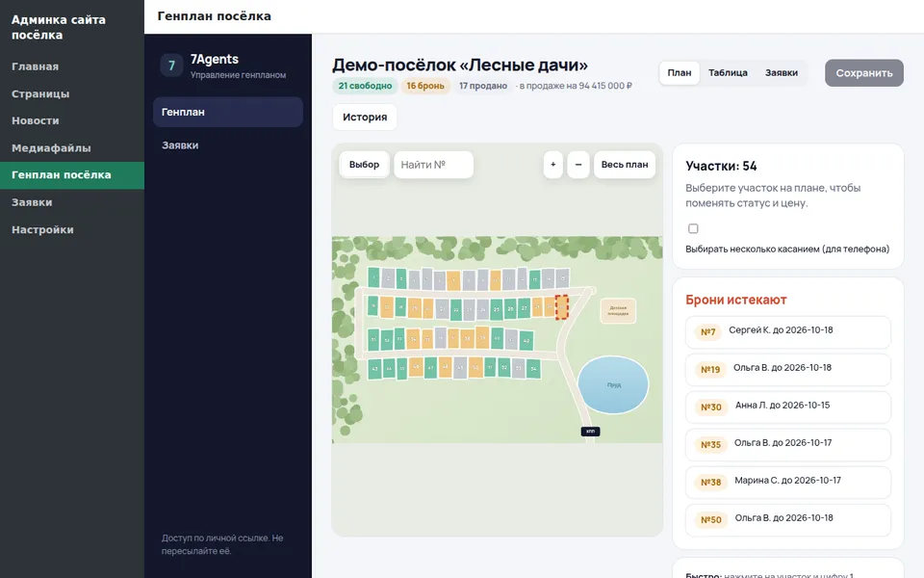924x578 pixels.
Task: Select green plot 47 on the map
Action: point(431,368)
